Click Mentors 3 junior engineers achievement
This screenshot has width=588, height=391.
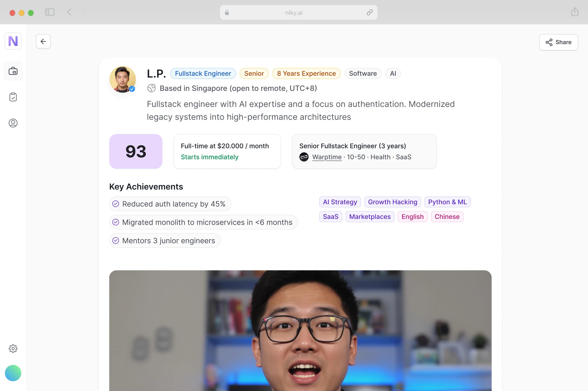(165, 241)
